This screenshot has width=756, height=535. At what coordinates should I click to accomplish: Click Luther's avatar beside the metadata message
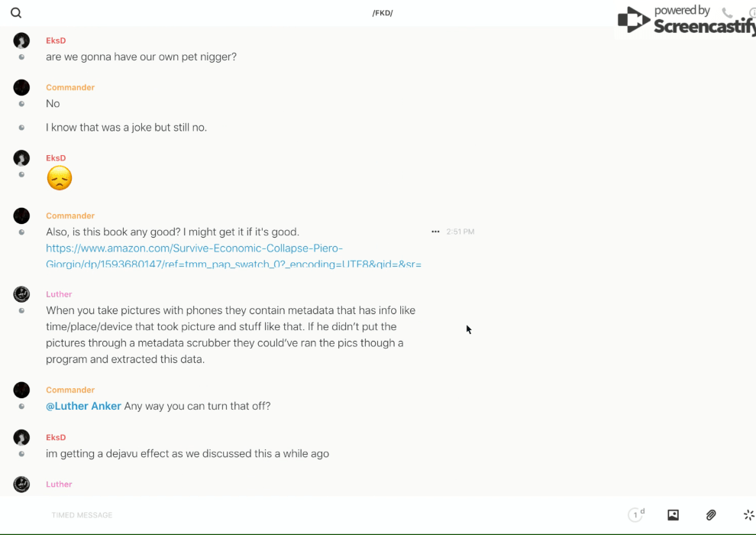point(21,294)
